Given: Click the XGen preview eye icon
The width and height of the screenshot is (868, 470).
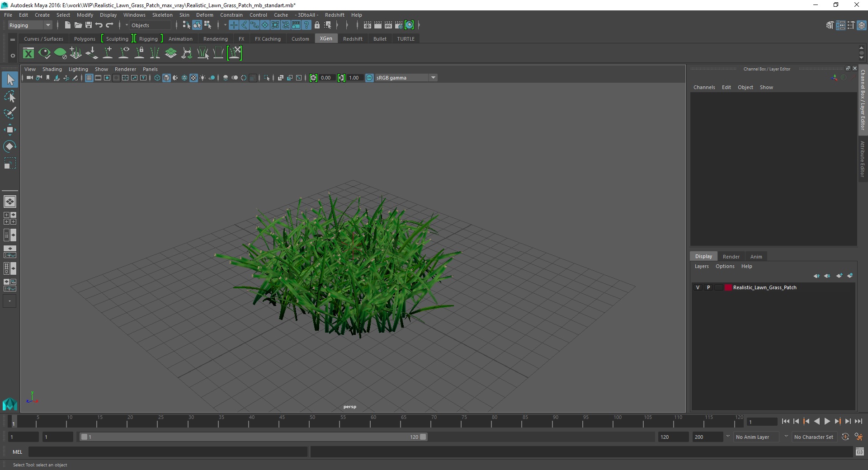Looking at the screenshot, I should coord(44,53).
